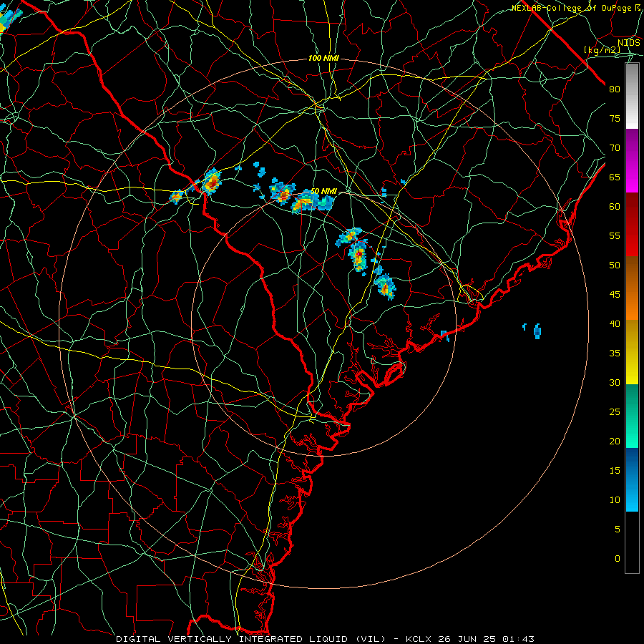The width and height of the screenshot is (644, 644).
Task: Click the light cyan segment of color bar
Action: coord(632,479)
